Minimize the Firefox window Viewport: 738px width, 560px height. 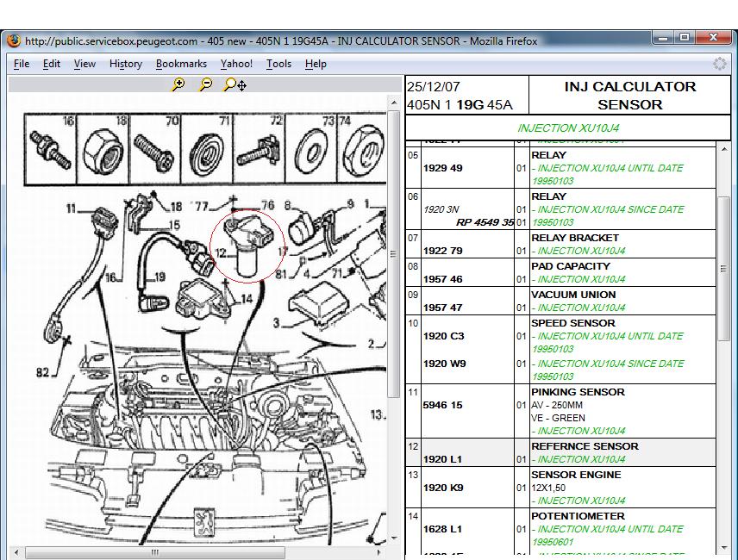(663, 38)
